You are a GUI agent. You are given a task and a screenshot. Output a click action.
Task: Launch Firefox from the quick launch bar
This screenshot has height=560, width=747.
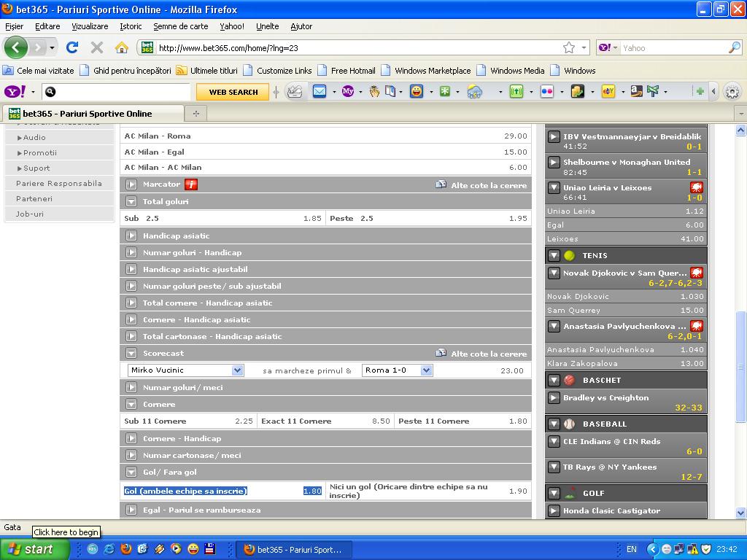click(125, 549)
